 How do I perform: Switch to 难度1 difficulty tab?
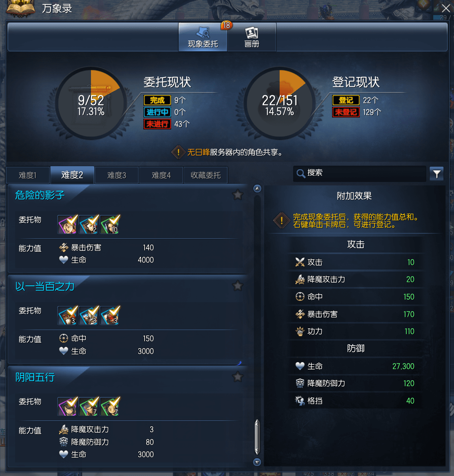pyautogui.click(x=28, y=175)
